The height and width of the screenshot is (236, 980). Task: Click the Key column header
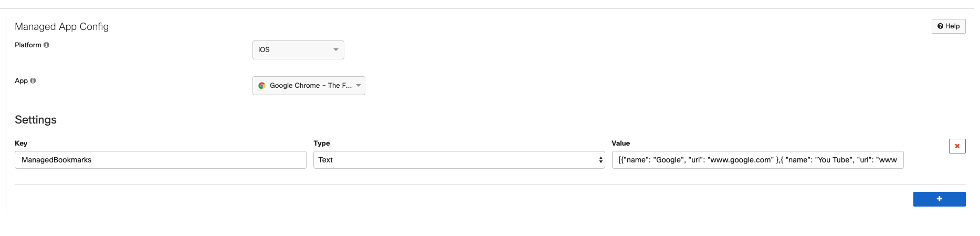(21, 143)
